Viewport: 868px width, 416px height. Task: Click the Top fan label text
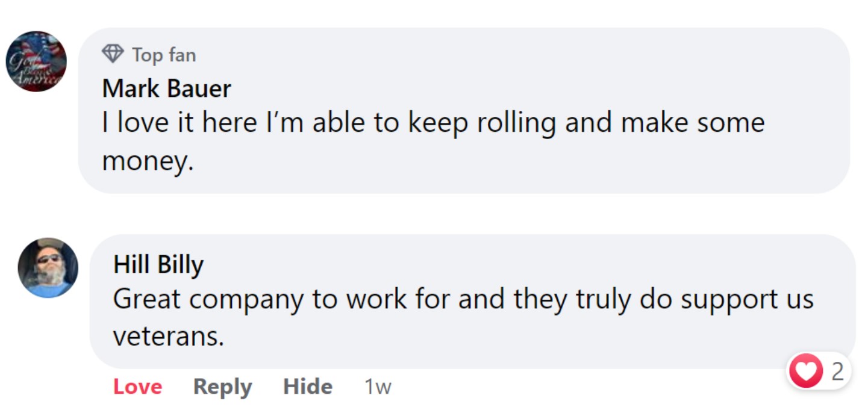coord(164,55)
